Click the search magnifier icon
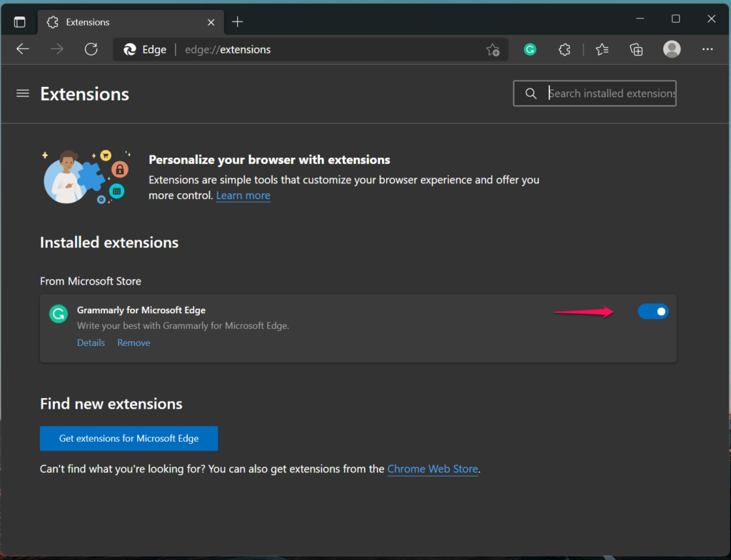 click(530, 93)
